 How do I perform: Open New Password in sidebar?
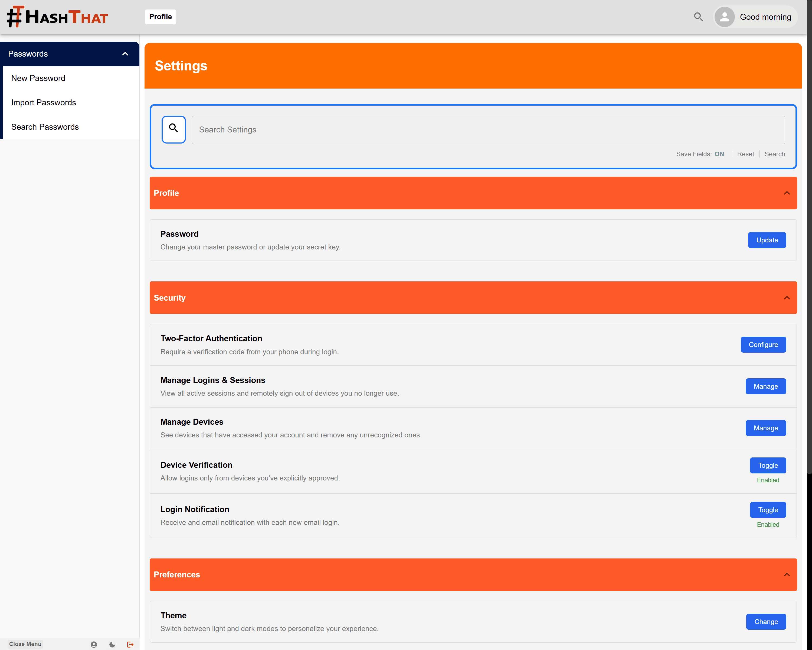pos(38,78)
